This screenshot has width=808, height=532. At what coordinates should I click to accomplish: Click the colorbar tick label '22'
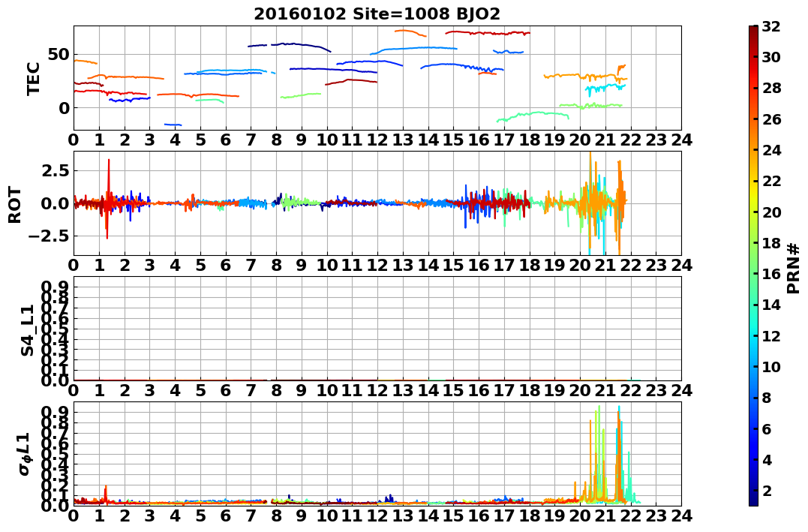771,181
